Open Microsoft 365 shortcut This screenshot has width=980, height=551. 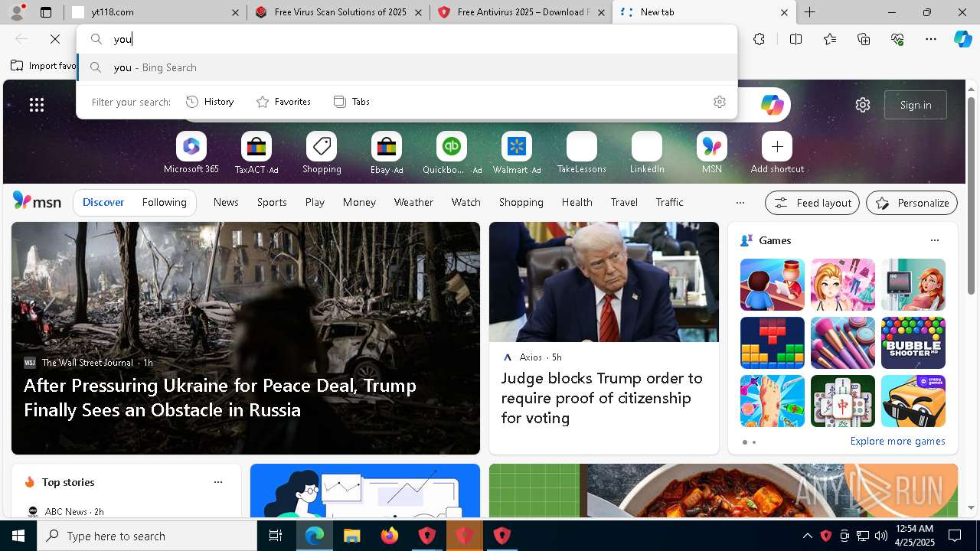point(191,153)
